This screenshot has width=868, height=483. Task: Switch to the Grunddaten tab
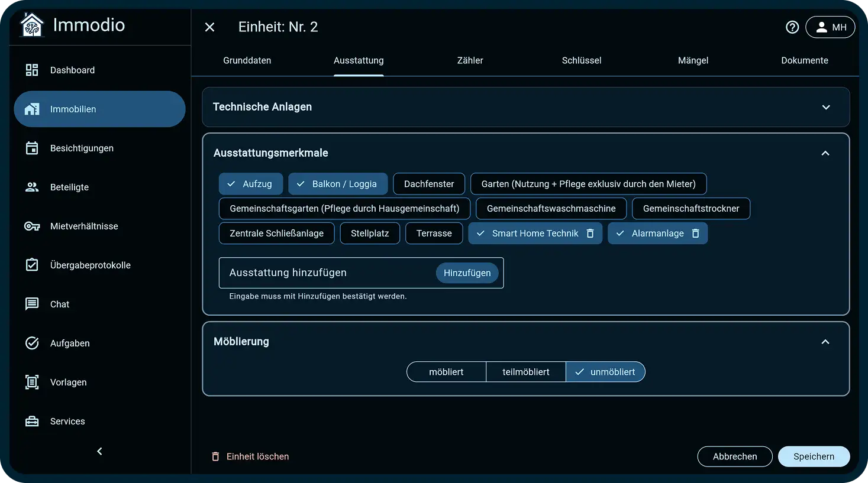(x=247, y=60)
